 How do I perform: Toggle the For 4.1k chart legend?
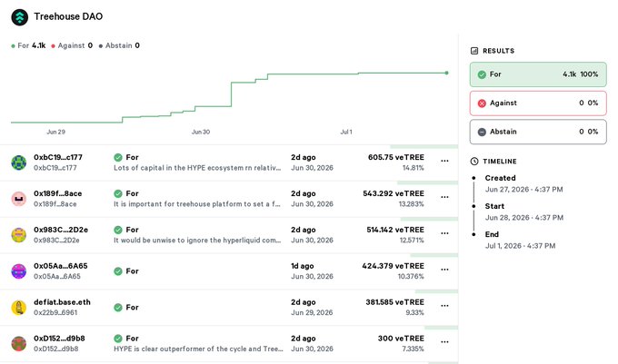28,45
